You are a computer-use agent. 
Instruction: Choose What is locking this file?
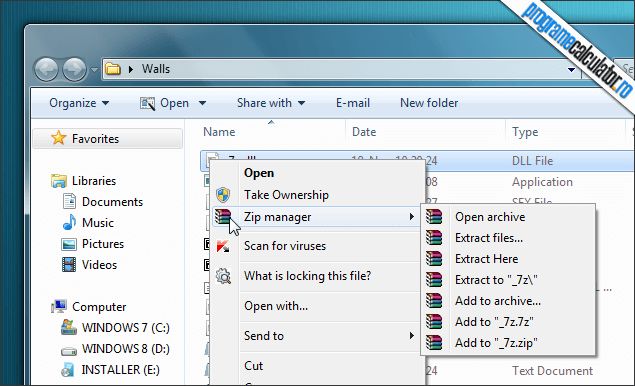(307, 276)
